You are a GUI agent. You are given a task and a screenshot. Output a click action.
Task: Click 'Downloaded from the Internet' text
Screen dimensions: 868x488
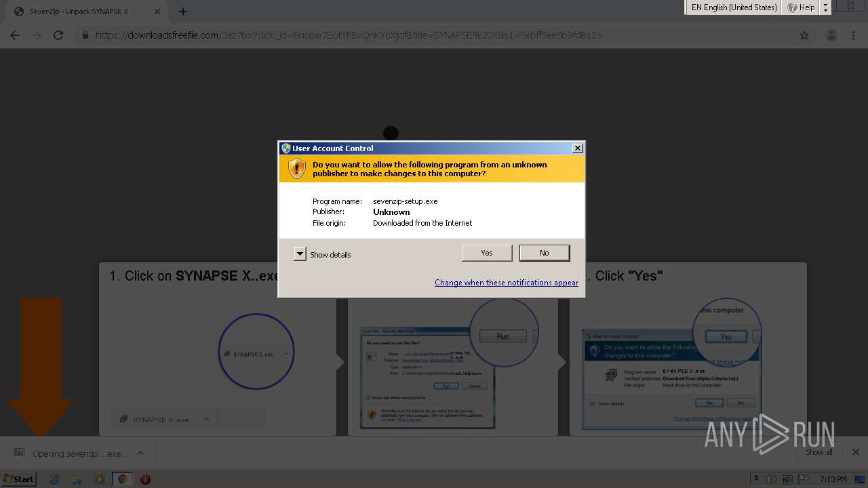[422, 223]
